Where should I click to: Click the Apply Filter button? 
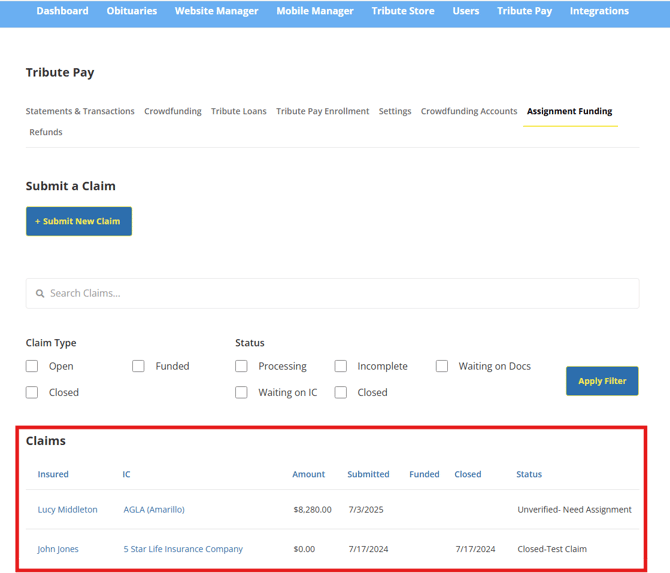click(602, 381)
